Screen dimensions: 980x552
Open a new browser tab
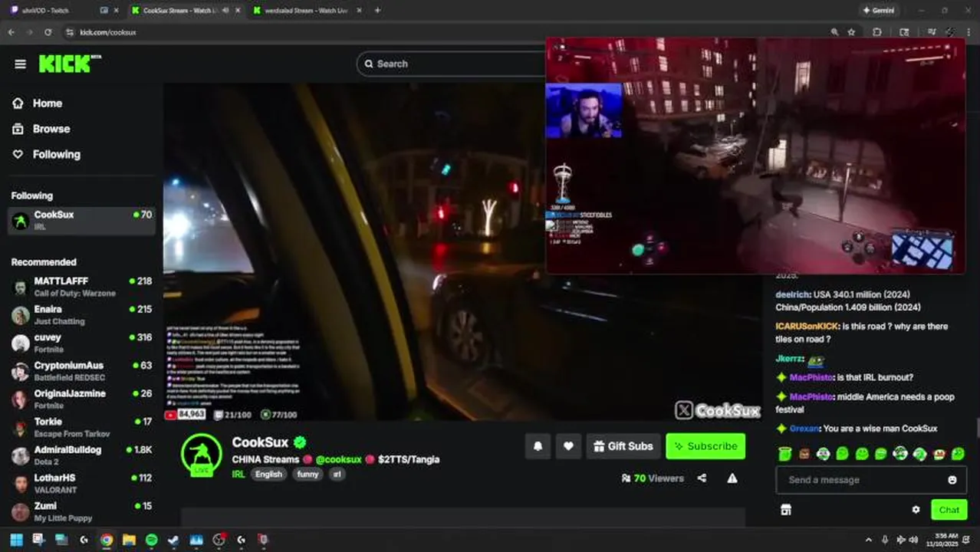tap(377, 10)
